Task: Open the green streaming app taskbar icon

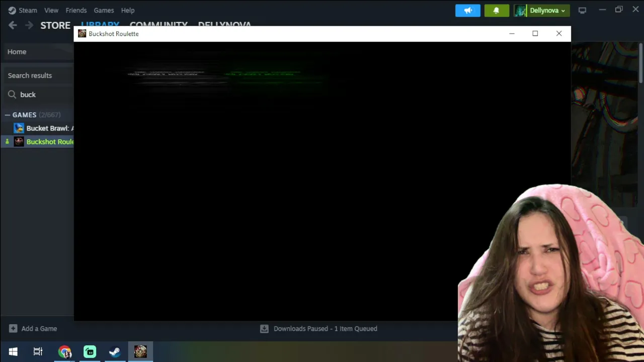Action: pos(90,351)
